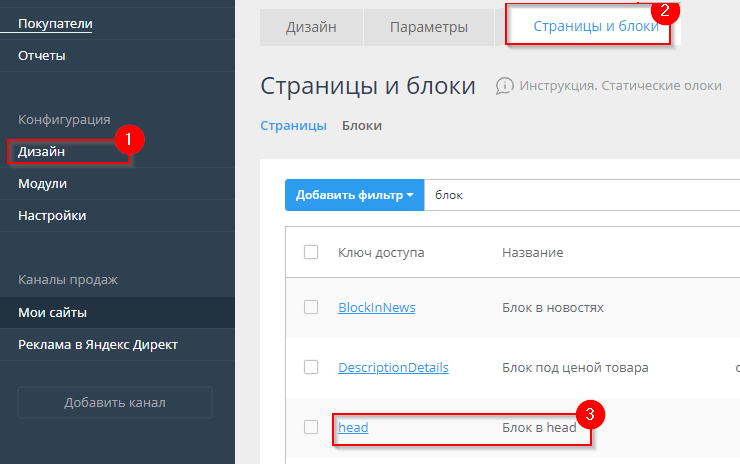Open Мои сайты sales channel
The width and height of the screenshot is (740, 464).
coord(52,313)
